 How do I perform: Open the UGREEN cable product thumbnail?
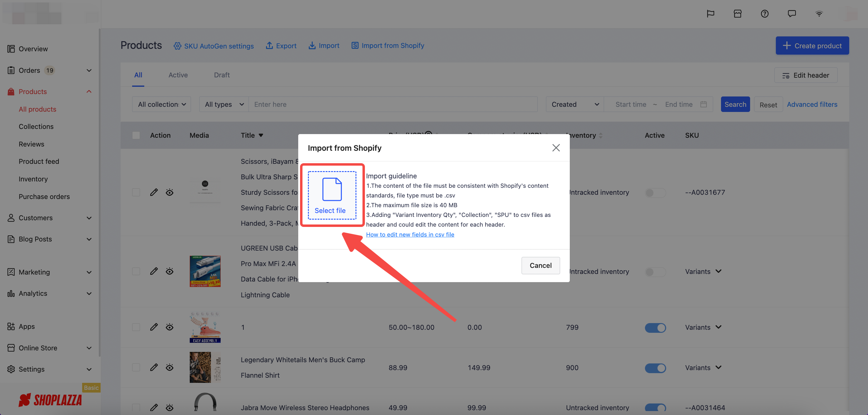point(205,271)
